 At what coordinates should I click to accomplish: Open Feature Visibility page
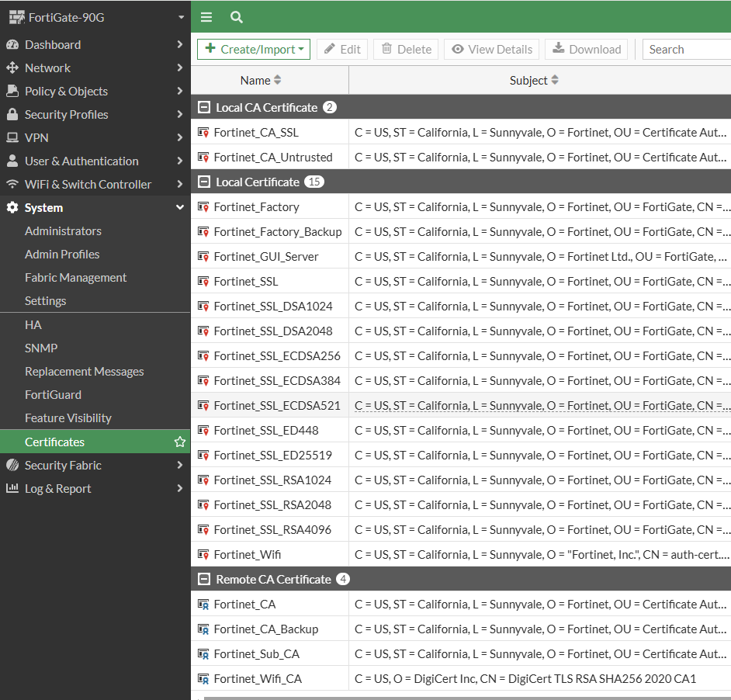coord(68,418)
